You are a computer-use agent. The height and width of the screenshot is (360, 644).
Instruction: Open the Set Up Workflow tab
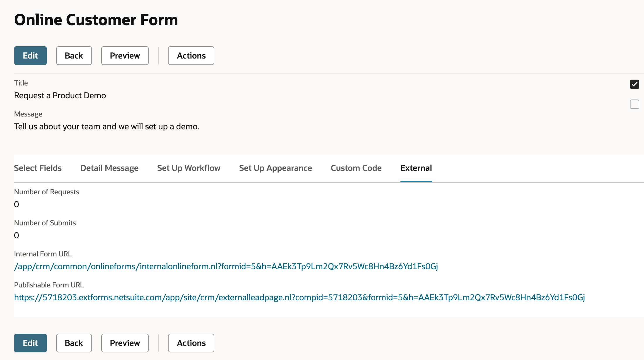pos(189,168)
